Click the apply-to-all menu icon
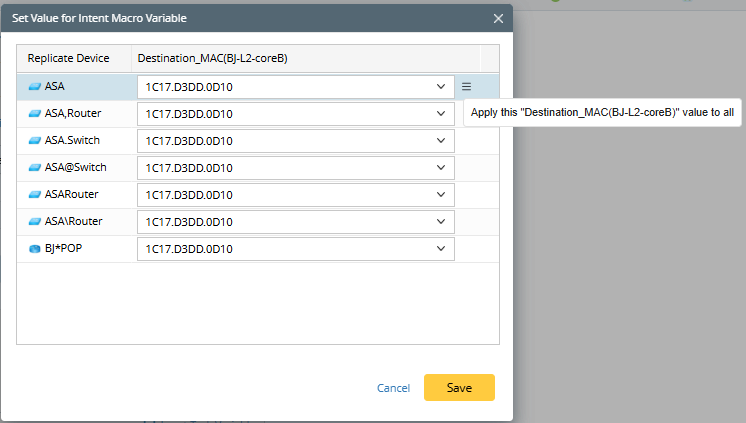This screenshot has height=423, width=746. (466, 87)
